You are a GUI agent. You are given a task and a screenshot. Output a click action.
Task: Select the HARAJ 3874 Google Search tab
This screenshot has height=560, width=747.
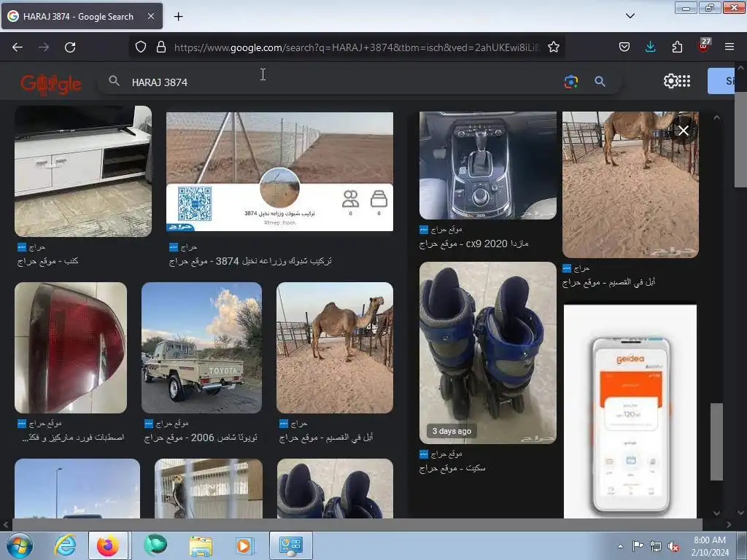click(x=82, y=16)
